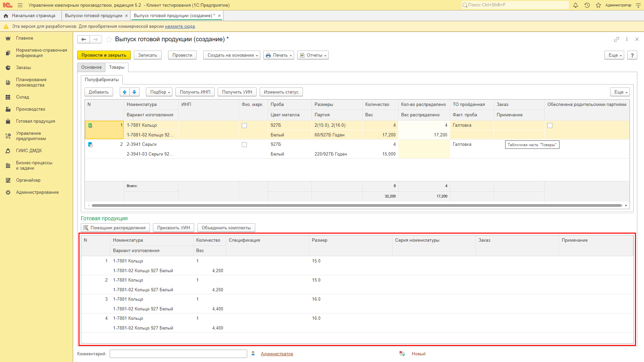Navigate forward with right arrow
This screenshot has width=644, height=362.
coord(96,40)
